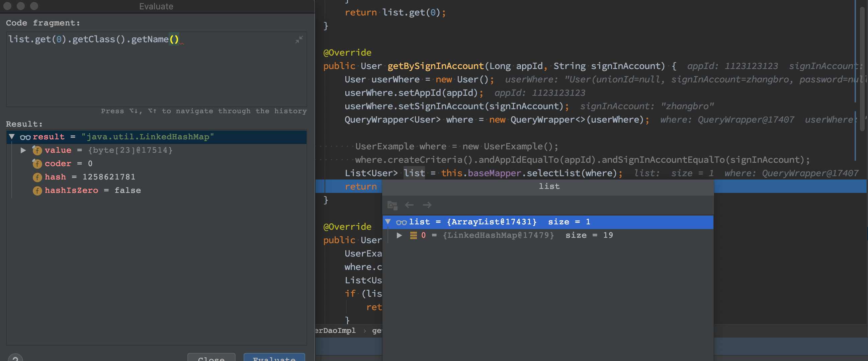
Task: Select the hashIsZero = false row
Action: [x=156, y=191]
